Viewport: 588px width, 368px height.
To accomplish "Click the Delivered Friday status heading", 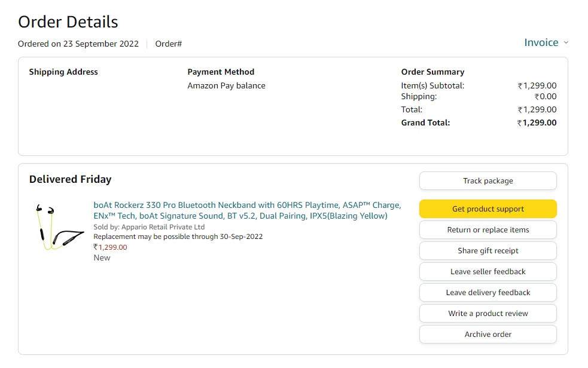I will click(x=70, y=179).
